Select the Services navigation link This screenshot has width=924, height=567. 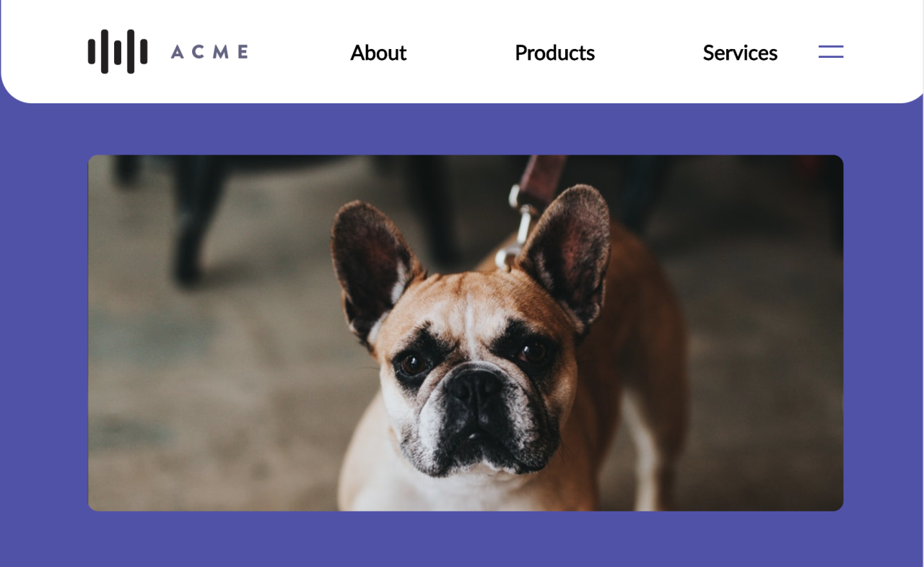coord(740,53)
